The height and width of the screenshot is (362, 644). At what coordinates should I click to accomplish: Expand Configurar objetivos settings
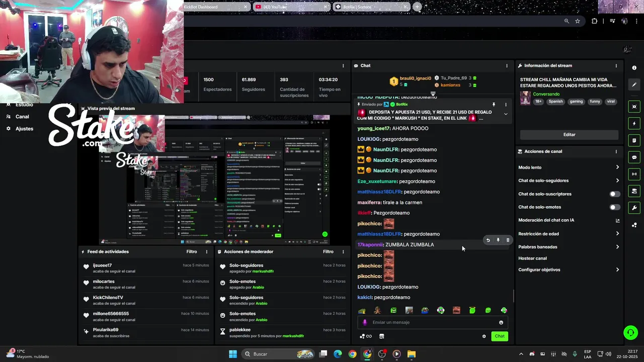pos(617,270)
